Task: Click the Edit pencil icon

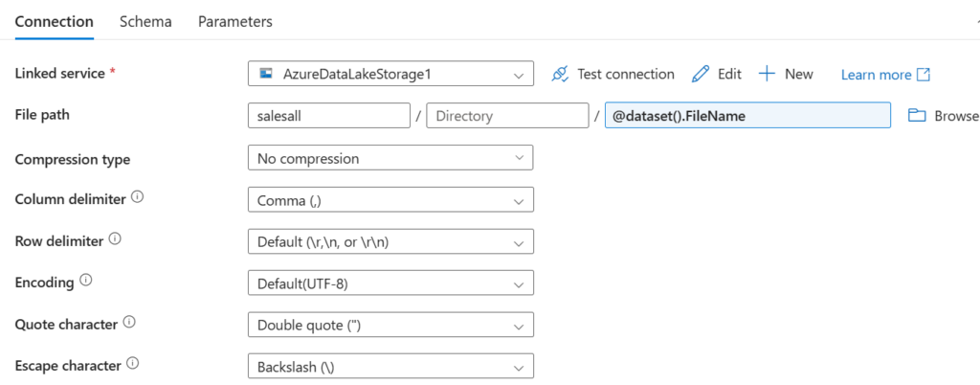Action: tap(701, 75)
